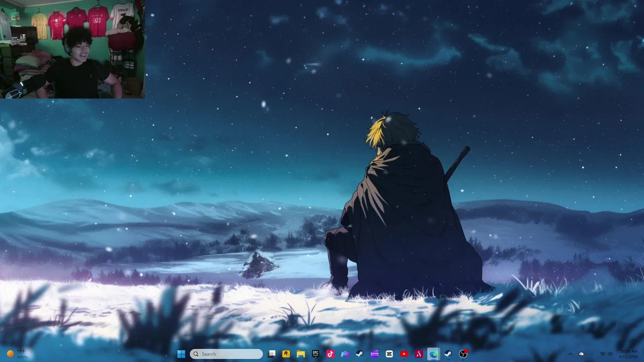The image size is (644, 362).
Task: Launch CapCut from the taskbar
Action: [x=389, y=354]
